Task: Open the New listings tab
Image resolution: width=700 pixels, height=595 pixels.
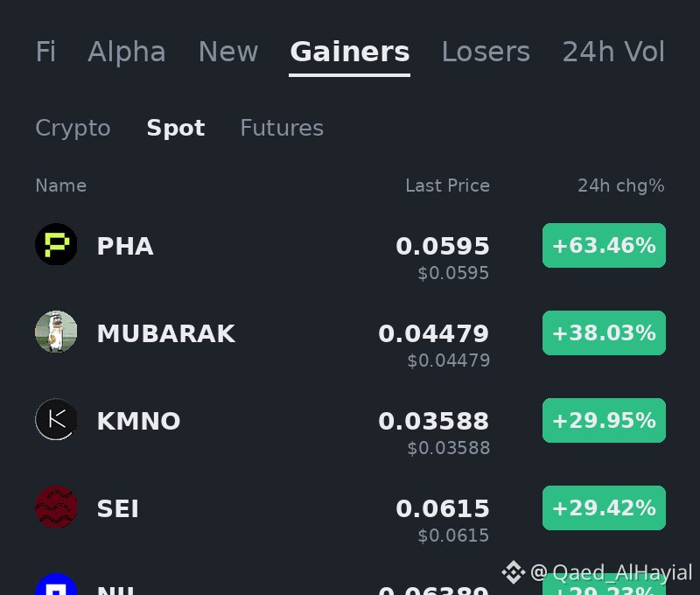Action: coord(228,52)
